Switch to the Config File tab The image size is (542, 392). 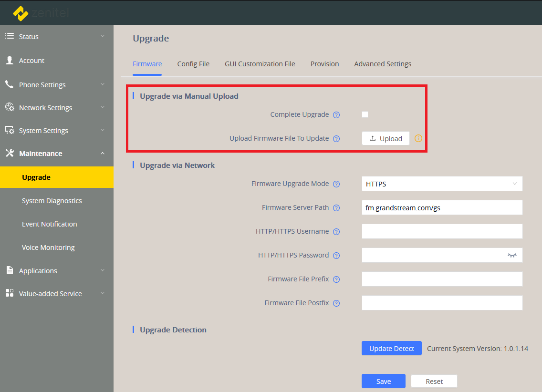pyautogui.click(x=193, y=64)
